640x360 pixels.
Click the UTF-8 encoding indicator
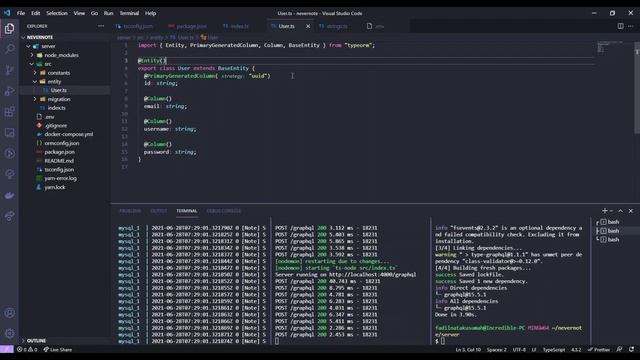click(x=519, y=349)
